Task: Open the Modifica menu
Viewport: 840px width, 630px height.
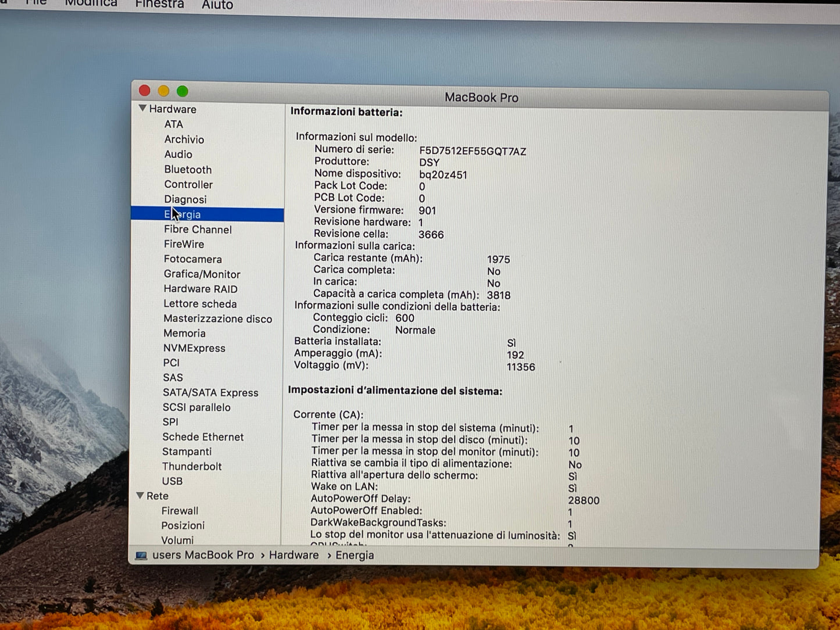Action: [91, 4]
